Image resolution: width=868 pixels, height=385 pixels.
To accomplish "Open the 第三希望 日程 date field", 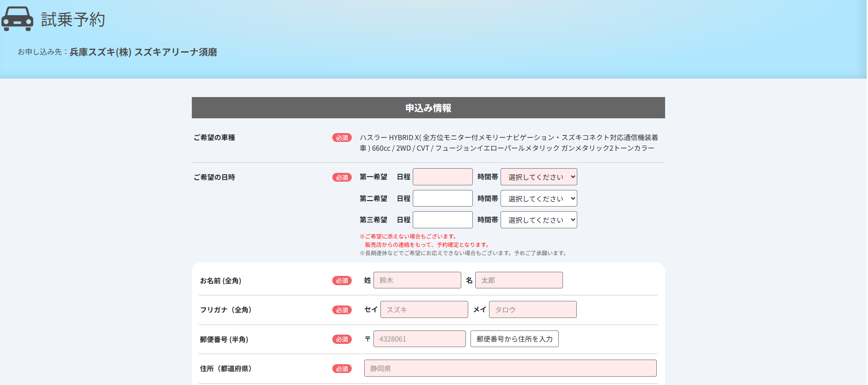I will pyautogui.click(x=442, y=220).
